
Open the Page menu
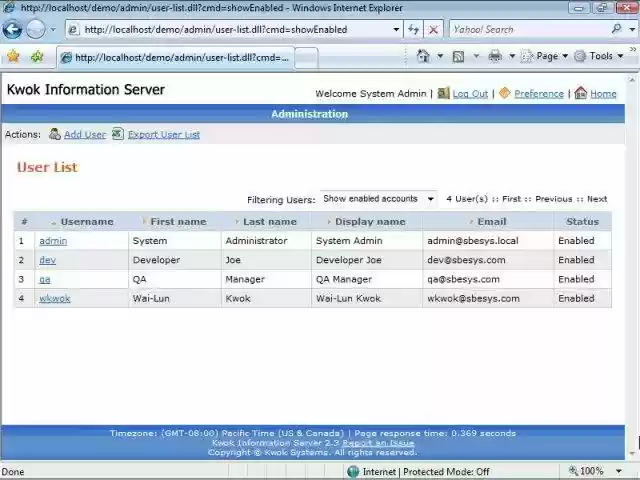(545, 56)
